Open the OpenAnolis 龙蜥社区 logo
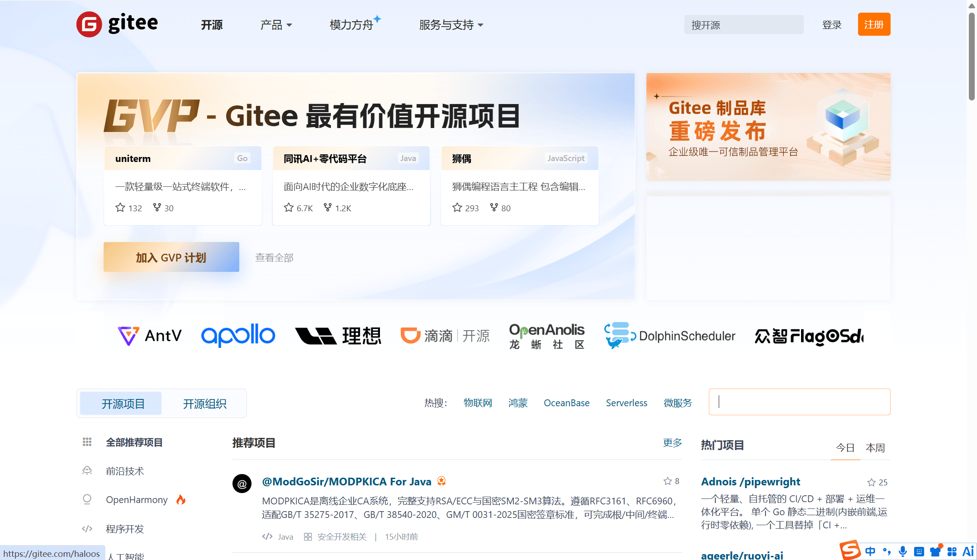The width and height of the screenshot is (977, 560). pyautogui.click(x=547, y=336)
